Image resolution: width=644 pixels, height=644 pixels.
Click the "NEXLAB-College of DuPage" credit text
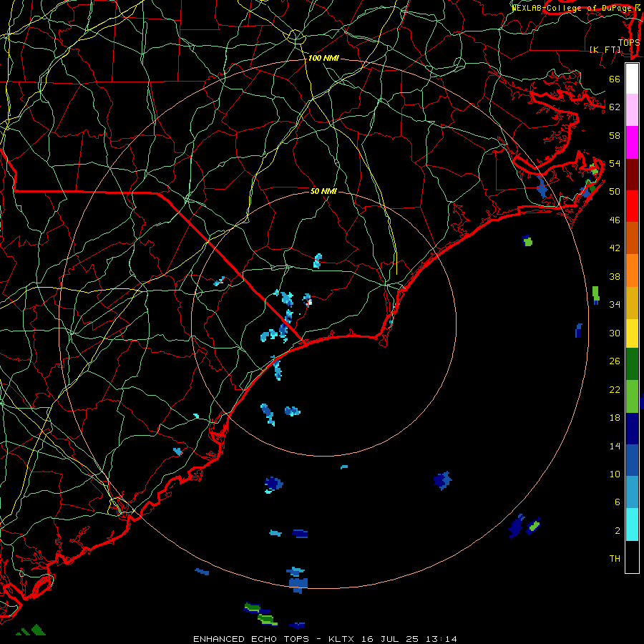(x=572, y=8)
